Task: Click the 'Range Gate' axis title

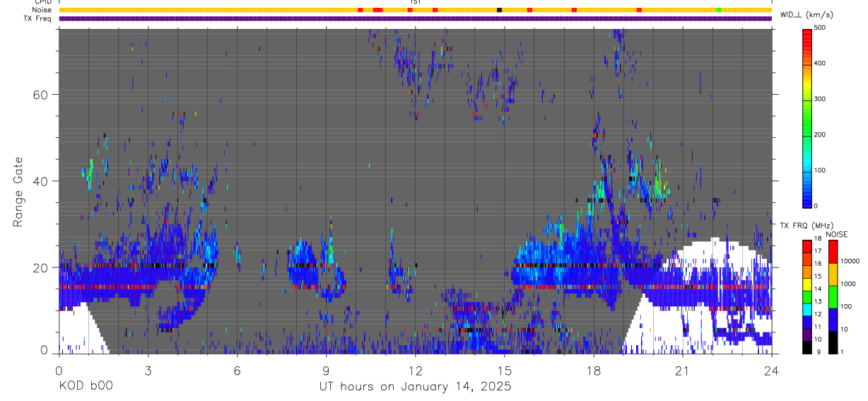Action: click(19, 193)
